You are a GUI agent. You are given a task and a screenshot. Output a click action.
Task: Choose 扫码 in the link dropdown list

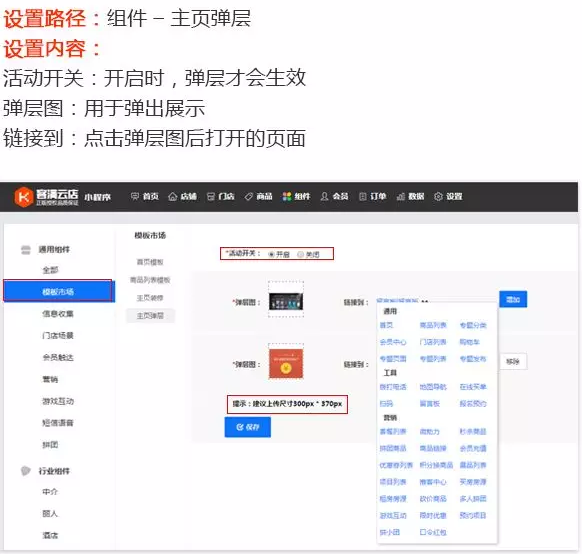click(x=386, y=403)
